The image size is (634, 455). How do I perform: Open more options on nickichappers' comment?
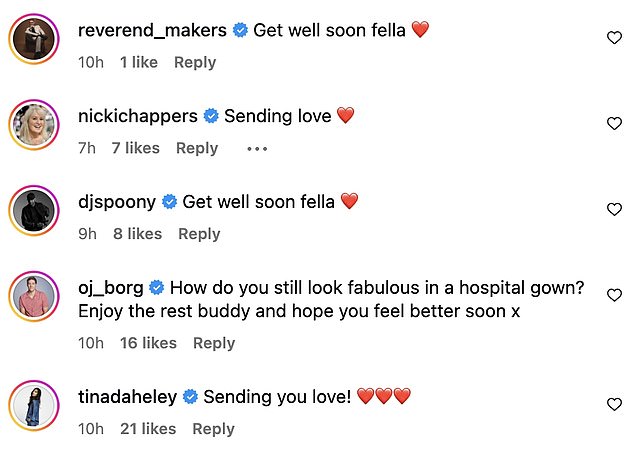point(257,148)
